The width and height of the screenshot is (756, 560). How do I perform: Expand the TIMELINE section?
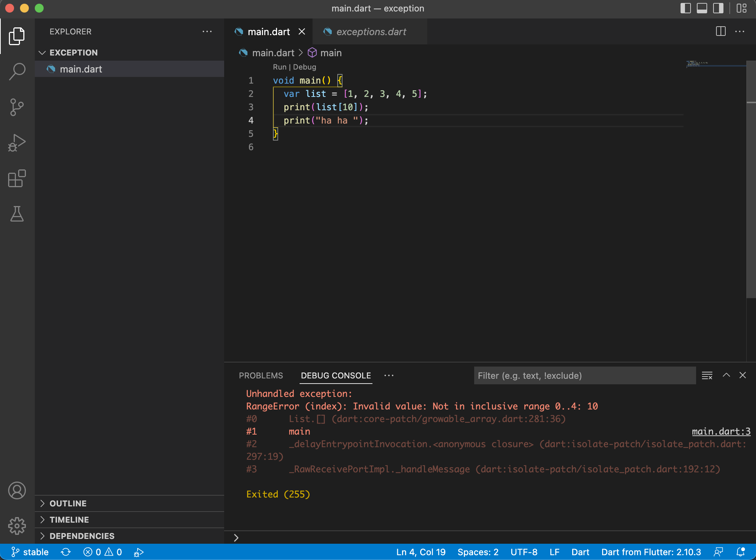click(x=69, y=519)
